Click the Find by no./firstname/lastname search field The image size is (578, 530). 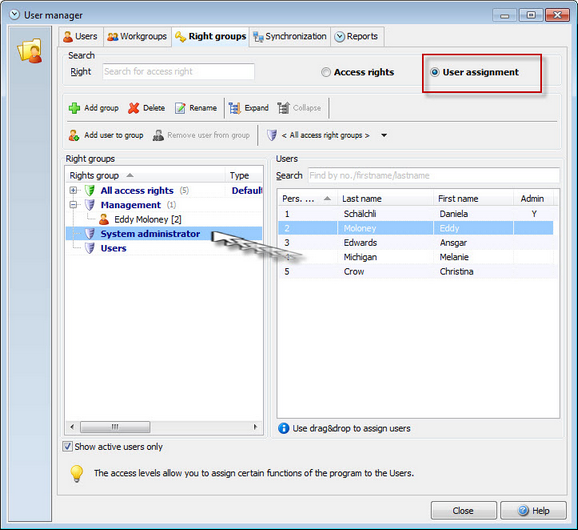point(434,175)
